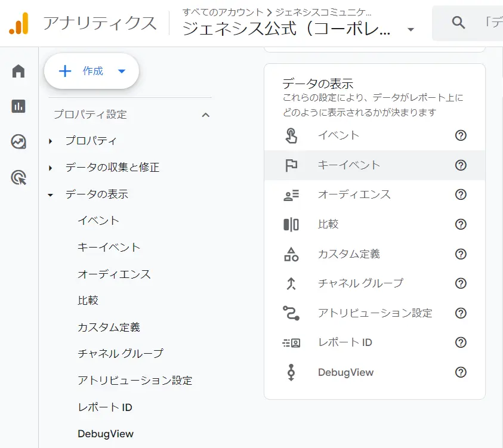Open the property selector dropdown arrow
The image size is (503, 448).
coord(411,29)
